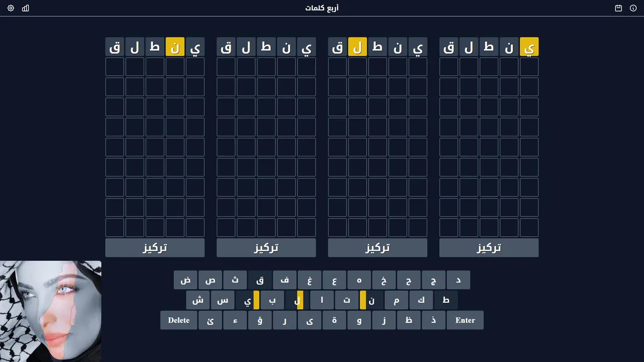Tap the ل key with yellow marker
644x362 pixels.
click(297, 300)
